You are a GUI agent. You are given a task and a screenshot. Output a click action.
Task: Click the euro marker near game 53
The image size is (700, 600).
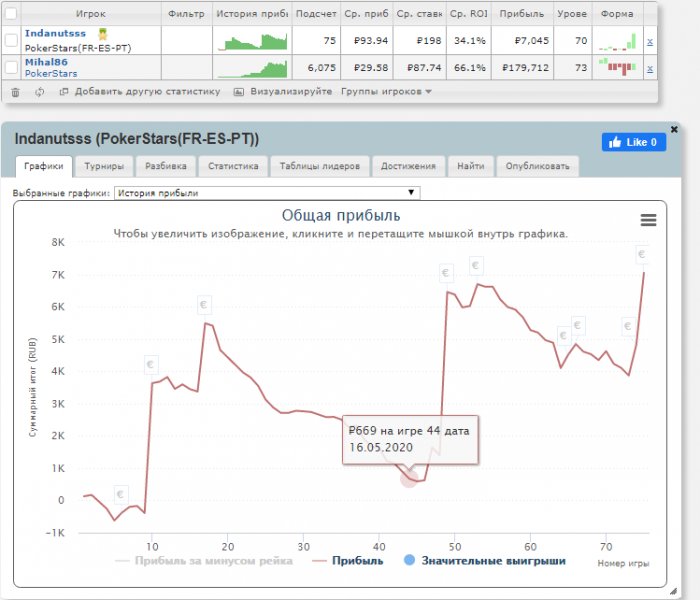(476, 266)
